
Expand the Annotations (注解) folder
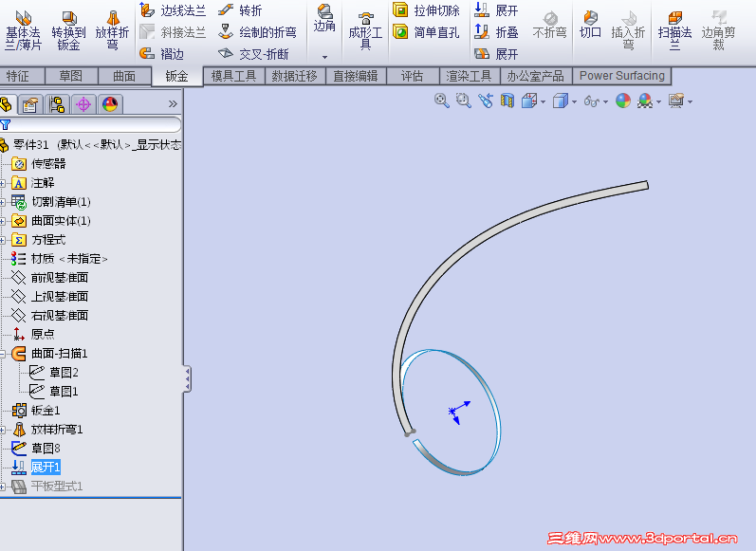(3, 183)
